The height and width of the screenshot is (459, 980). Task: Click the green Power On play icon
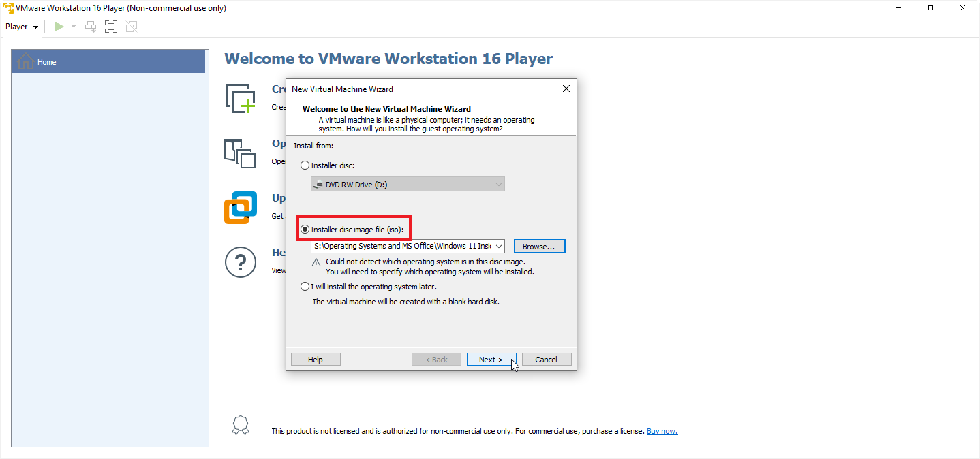tap(59, 27)
